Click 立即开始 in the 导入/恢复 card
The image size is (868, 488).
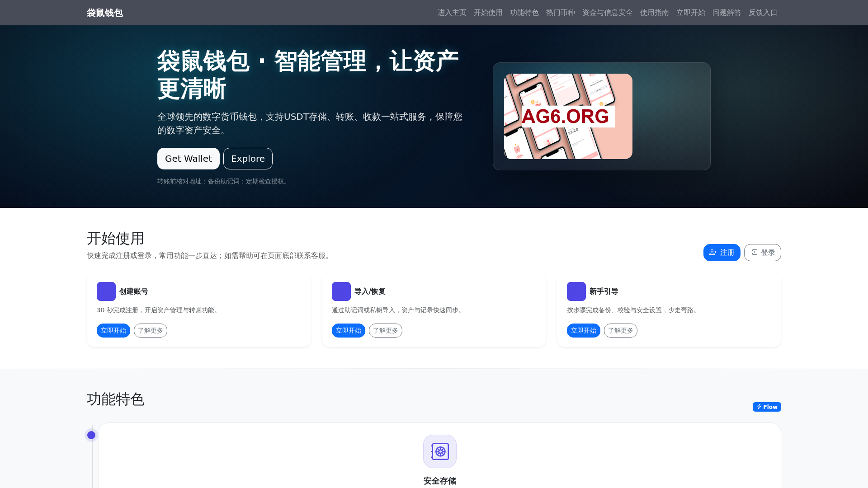tap(349, 330)
